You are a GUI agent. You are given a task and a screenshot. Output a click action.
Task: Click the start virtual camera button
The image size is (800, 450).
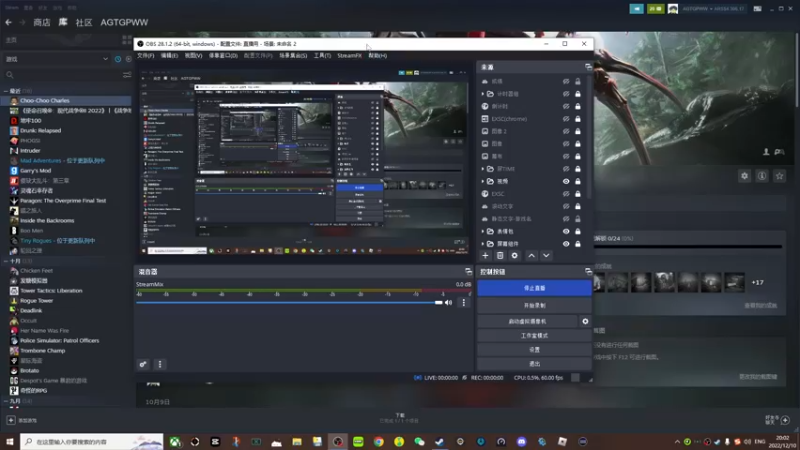tap(527, 321)
